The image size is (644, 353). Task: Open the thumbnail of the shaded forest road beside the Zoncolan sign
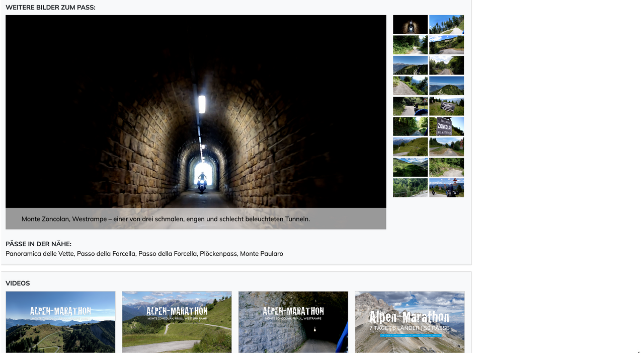(410, 126)
